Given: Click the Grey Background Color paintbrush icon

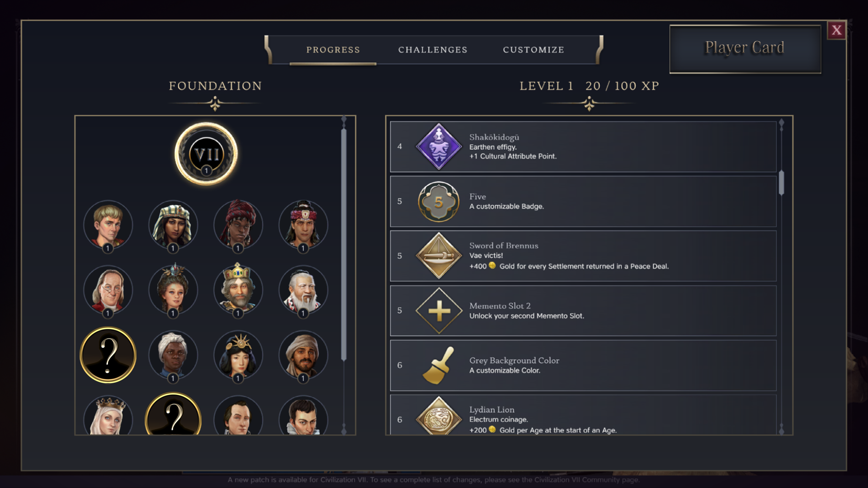Looking at the screenshot, I should point(438,365).
